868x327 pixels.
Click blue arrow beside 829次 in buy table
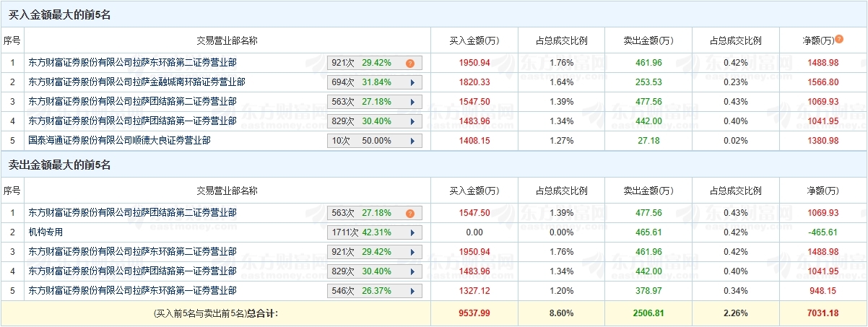(412, 121)
